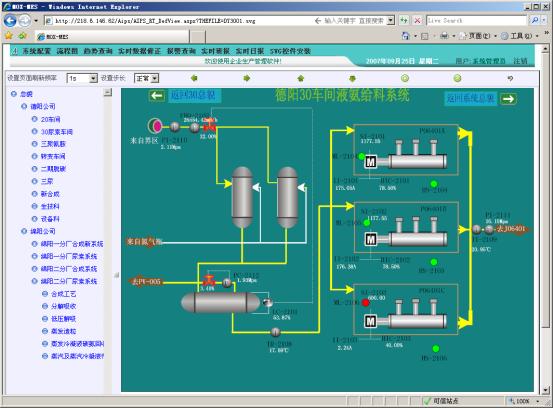Collapse the 德阳公司 tree node
Screen dimensions: 553x408
pos(24,106)
